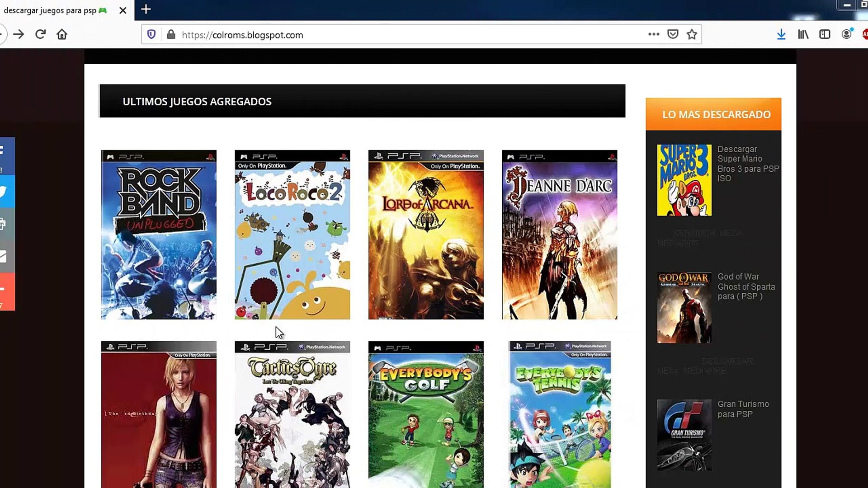
Task: Open Rock Band Unplugged game cover
Action: (159, 235)
